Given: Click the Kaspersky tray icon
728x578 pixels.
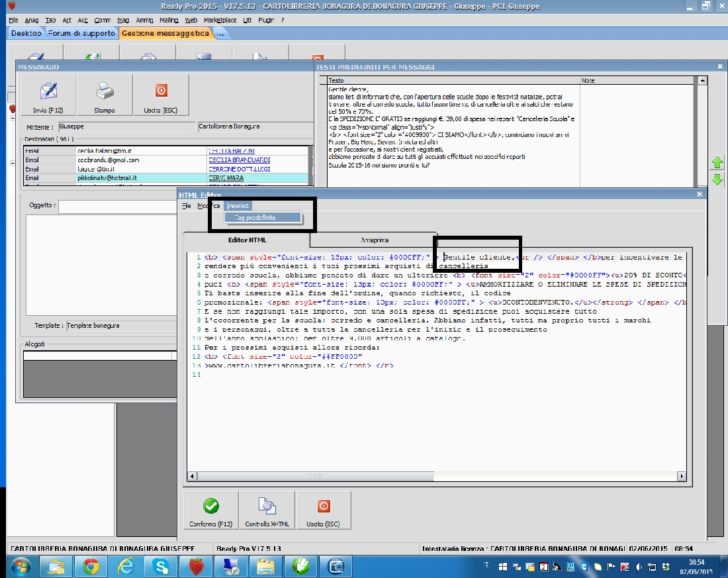Looking at the screenshot, I should (x=625, y=567).
